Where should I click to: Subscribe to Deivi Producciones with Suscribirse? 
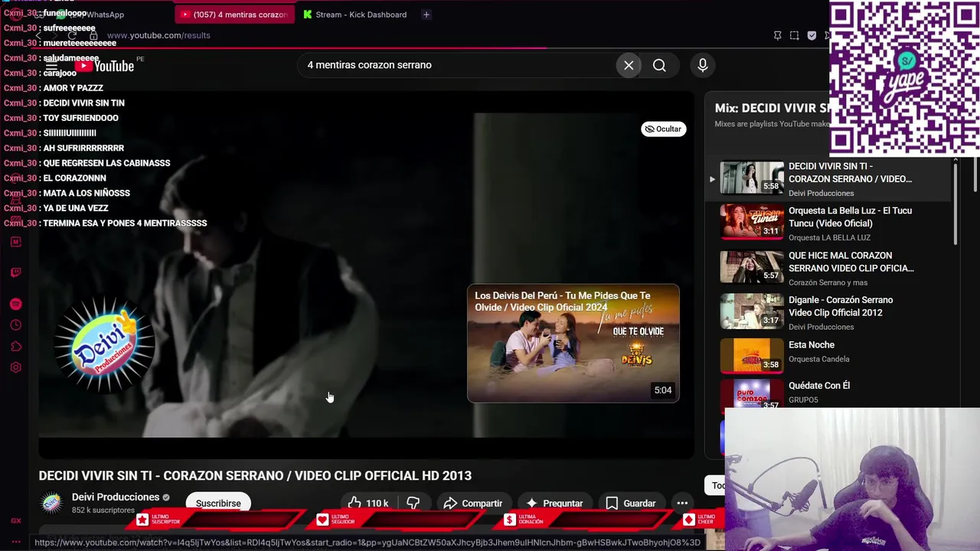[218, 503]
